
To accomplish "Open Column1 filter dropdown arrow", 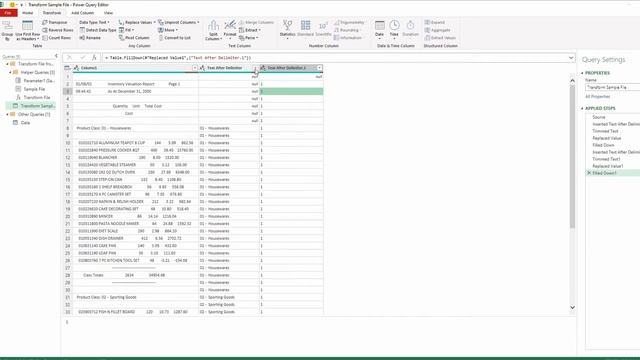I will [x=195, y=68].
